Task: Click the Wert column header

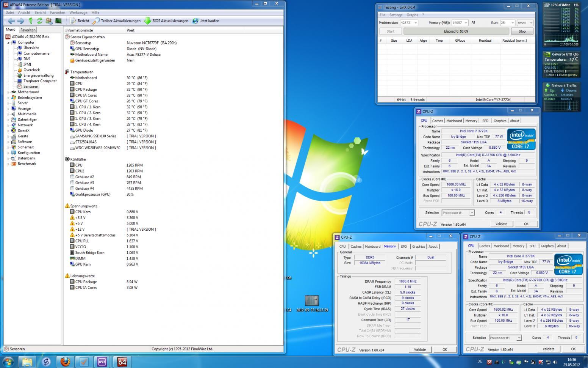Action: point(131,30)
